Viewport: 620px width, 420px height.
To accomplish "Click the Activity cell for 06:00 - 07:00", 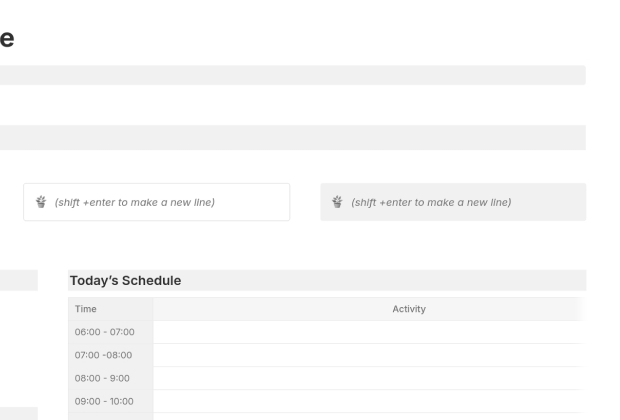I will tap(368, 332).
